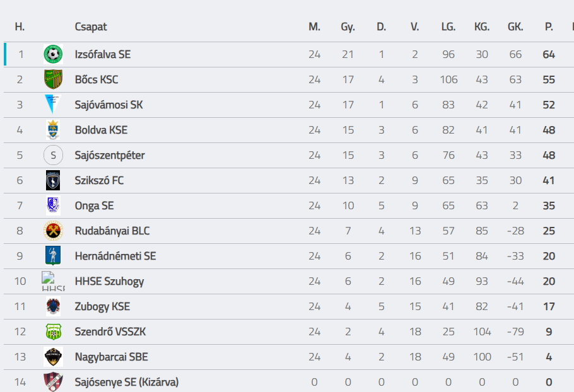Click the LG. goals scored header
The image size is (574, 392).
coord(448,26)
